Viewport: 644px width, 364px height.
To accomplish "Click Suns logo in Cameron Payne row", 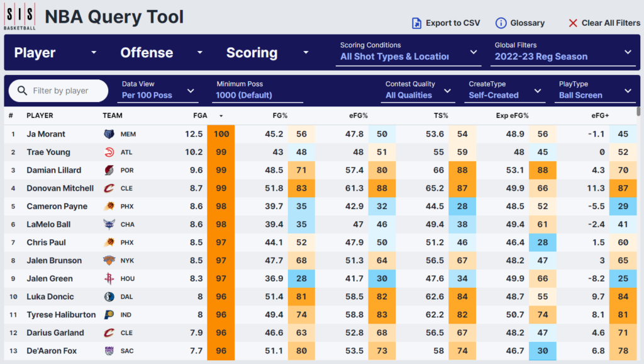I will (x=109, y=207).
